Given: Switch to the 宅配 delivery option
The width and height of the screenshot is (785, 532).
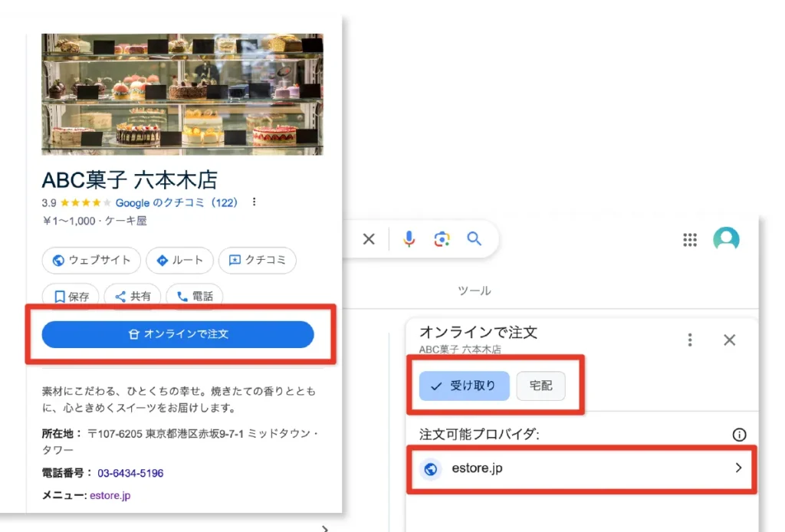Looking at the screenshot, I should click(x=540, y=386).
